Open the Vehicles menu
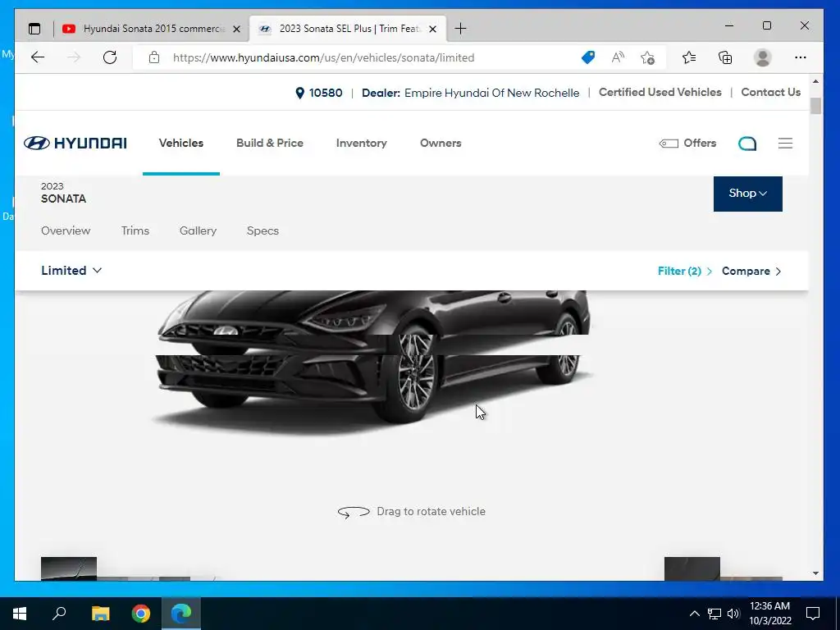 181,143
